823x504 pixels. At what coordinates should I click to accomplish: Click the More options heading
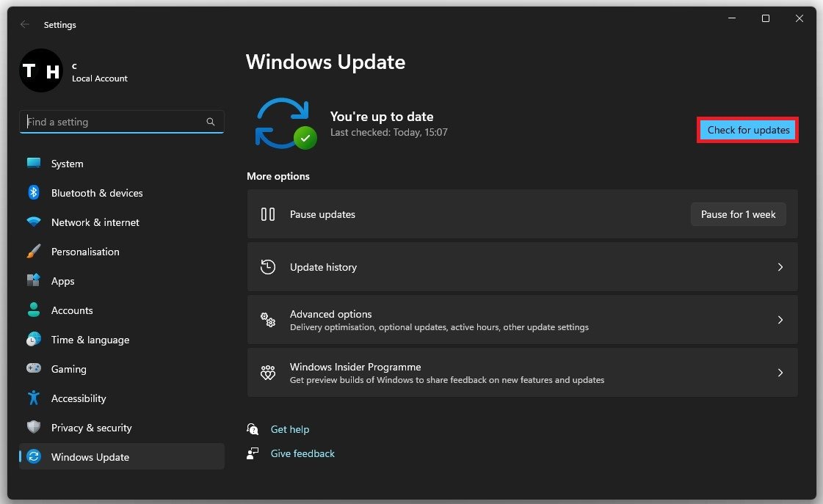pos(278,176)
